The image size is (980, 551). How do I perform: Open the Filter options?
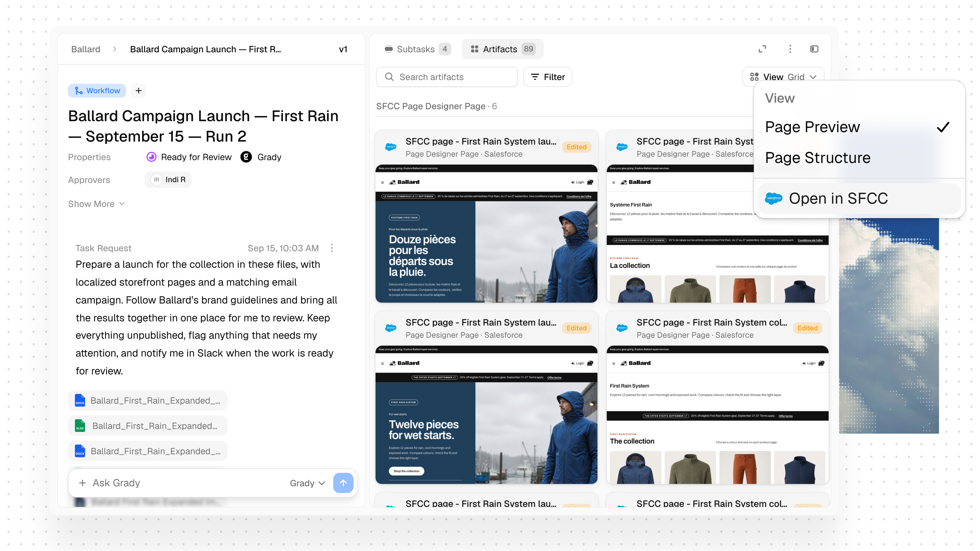[x=547, y=77]
